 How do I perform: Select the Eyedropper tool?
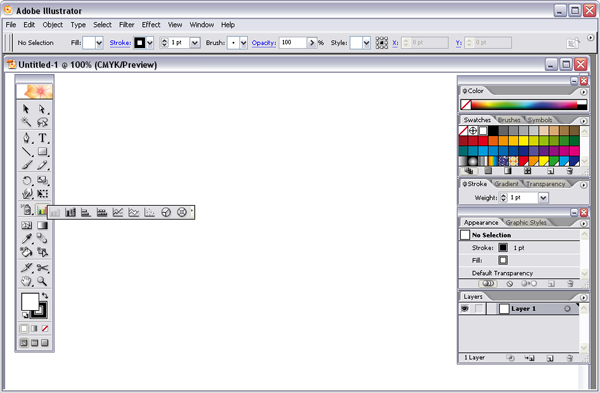26,238
